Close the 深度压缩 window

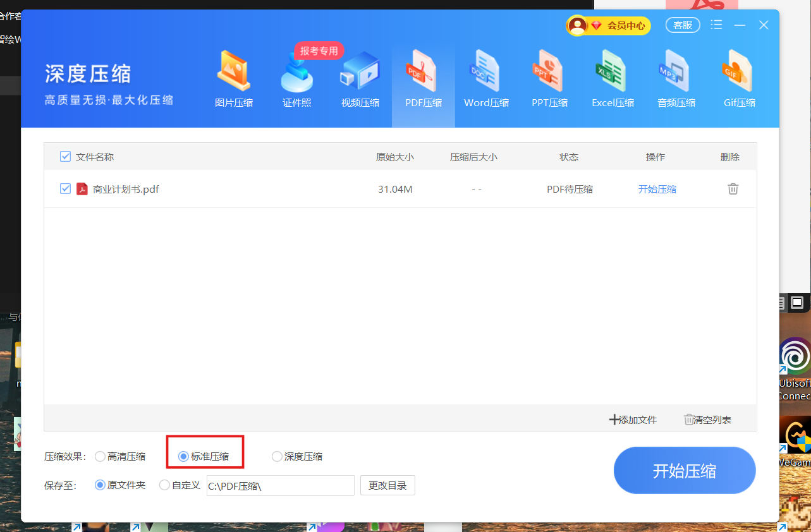click(764, 25)
